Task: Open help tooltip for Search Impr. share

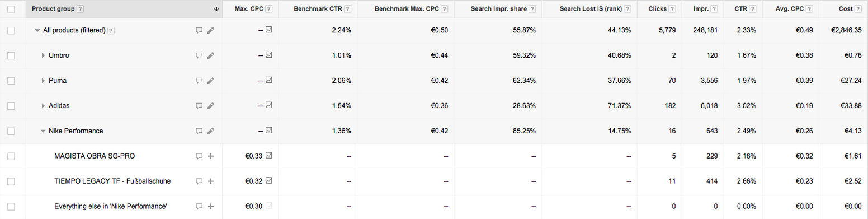Action: point(532,9)
